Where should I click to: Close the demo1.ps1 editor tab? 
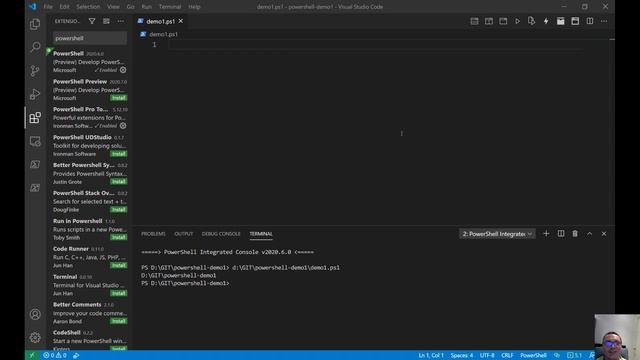tap(181, 21)
